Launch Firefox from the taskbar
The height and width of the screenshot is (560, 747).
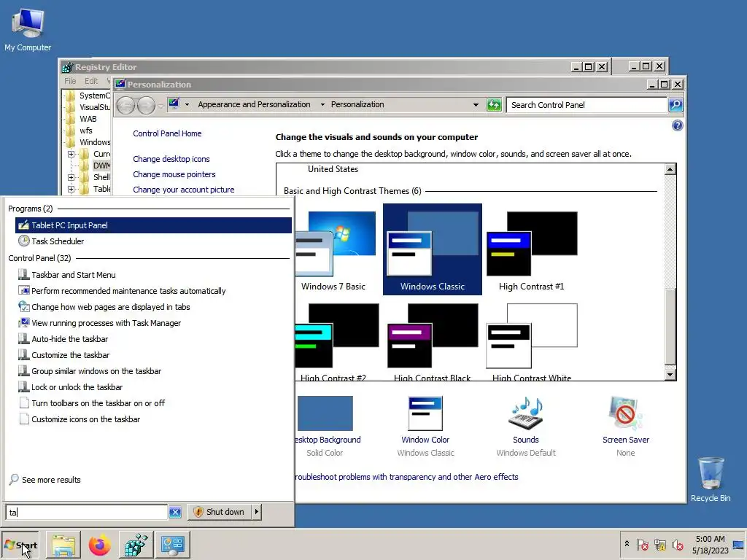99,545
